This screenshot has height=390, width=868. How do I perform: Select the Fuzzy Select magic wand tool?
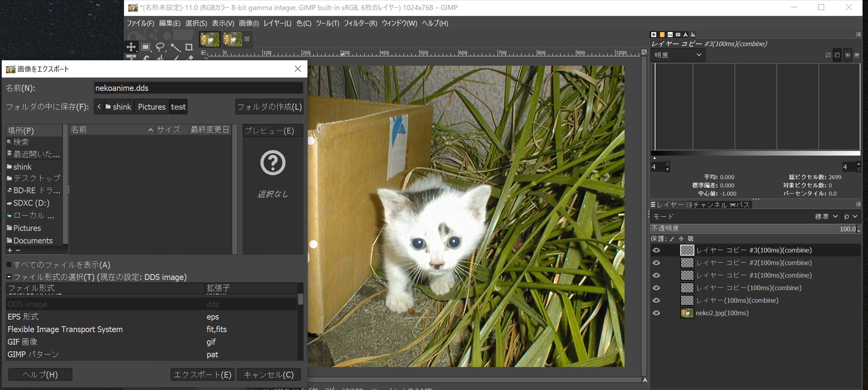(175, 47)
